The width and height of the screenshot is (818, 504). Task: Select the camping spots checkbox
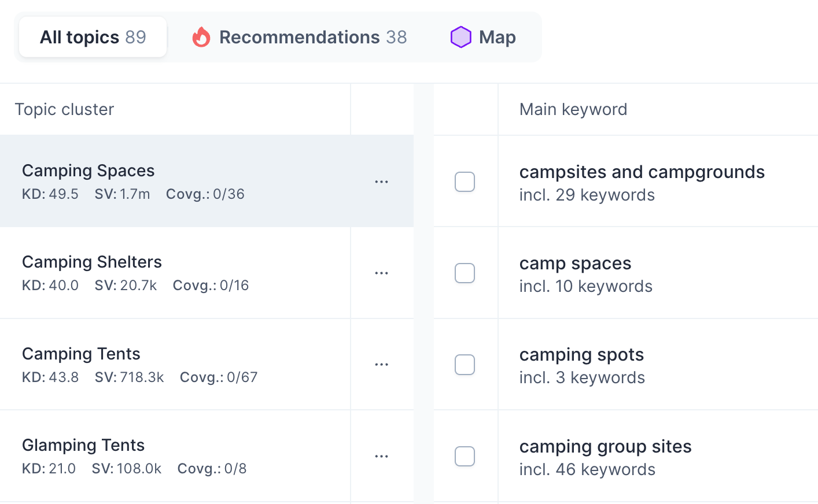[x=465, y=365]
